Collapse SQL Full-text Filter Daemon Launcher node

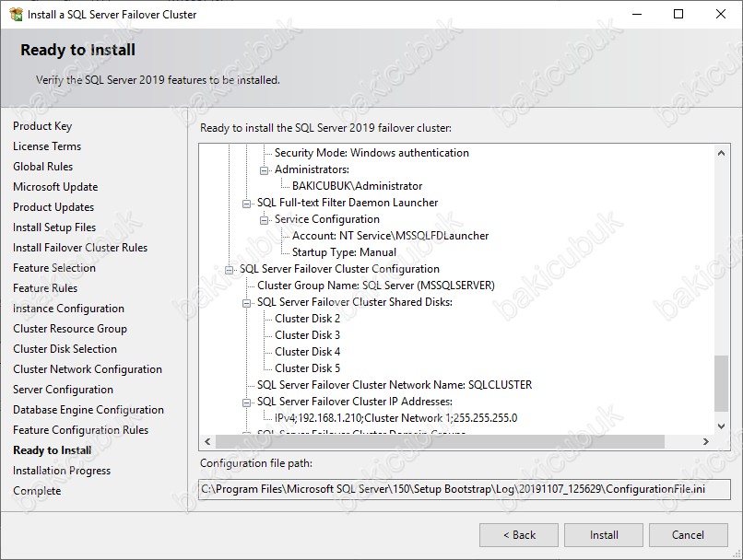(246, 204)
